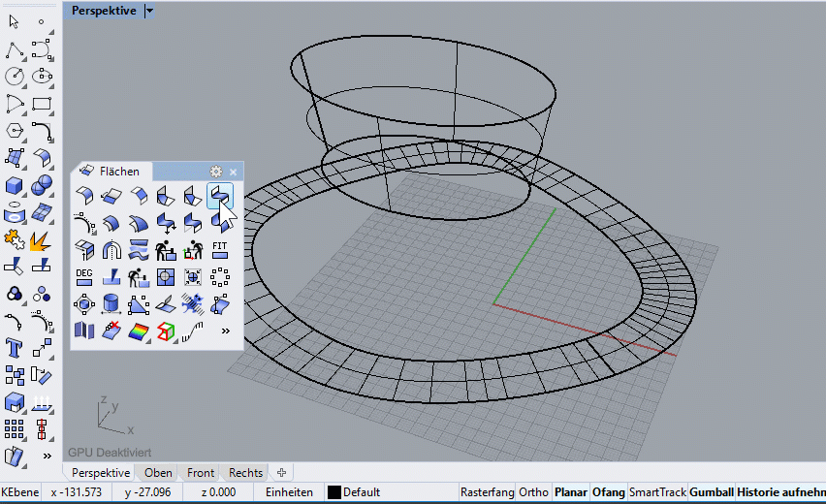Add a new viewport tab
The width and height of the screenshot is (826, 504).
282,472
